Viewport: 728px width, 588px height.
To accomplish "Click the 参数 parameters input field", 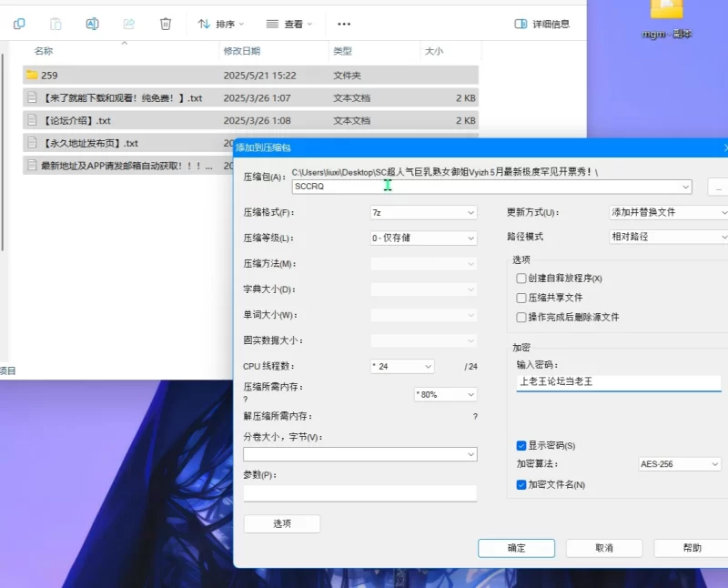I will 359,493.
